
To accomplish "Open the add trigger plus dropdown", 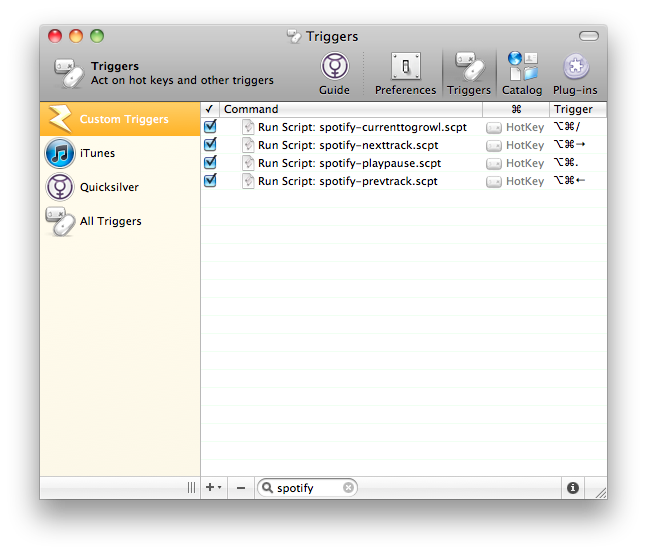I will [x=213, y=488].
